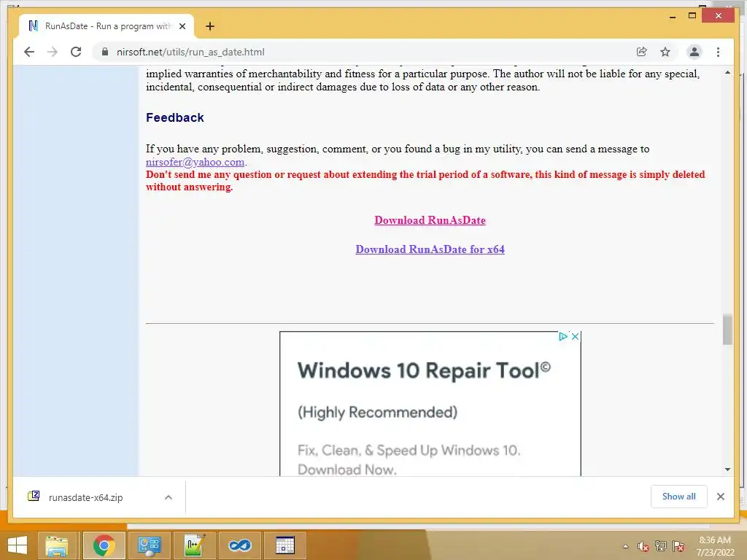
Task: Minimize the Chrome window
Action: (x=672, y=17)
